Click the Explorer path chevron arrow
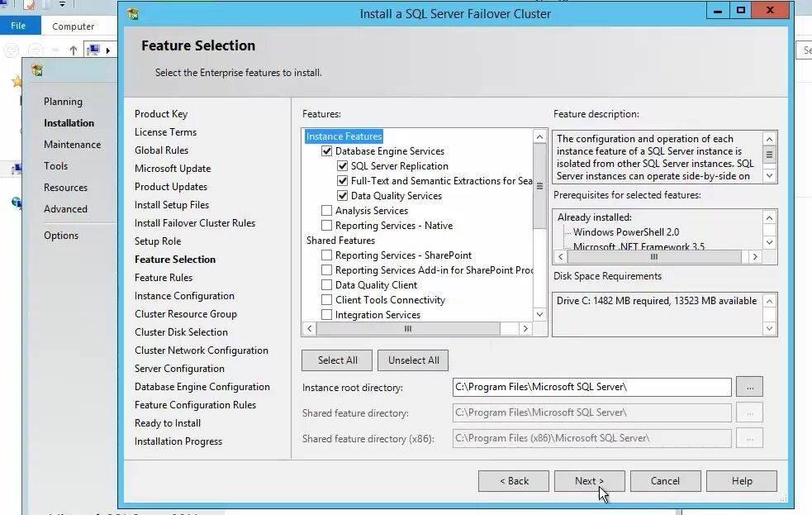 [x=107, y=50]
